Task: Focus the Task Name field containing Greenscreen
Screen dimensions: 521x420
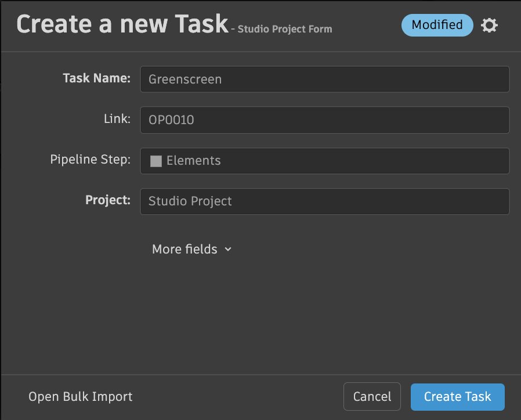Action: coord(325,79)
